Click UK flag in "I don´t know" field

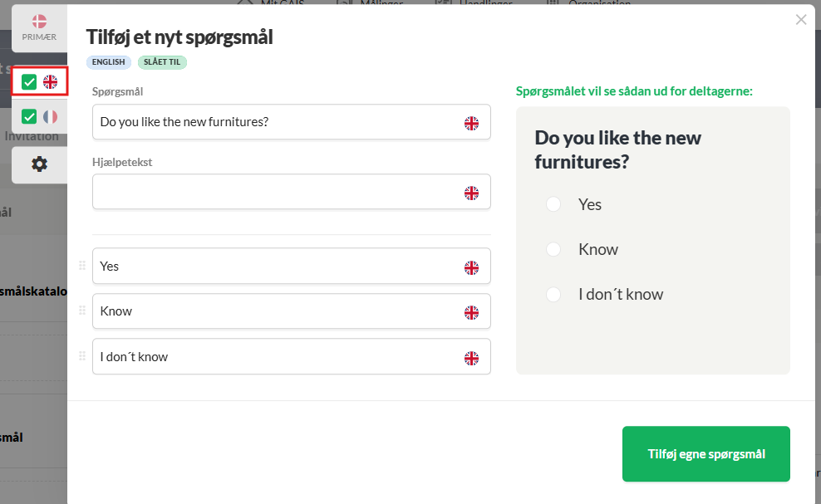(471, 358)
